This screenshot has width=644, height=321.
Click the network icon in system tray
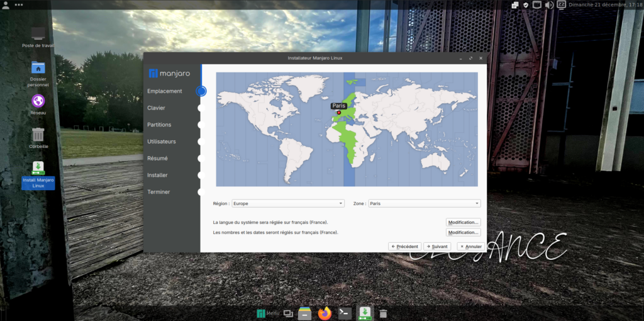point(537,5)
